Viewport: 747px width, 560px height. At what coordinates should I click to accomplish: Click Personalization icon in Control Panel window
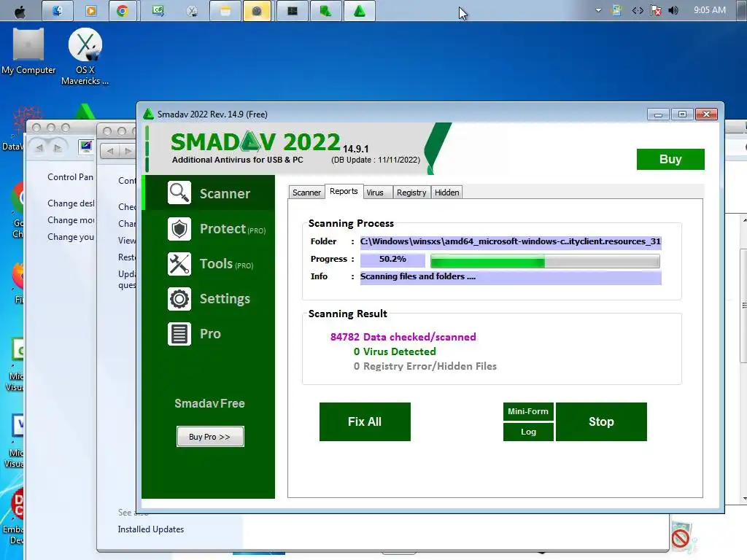pos(86,146)
